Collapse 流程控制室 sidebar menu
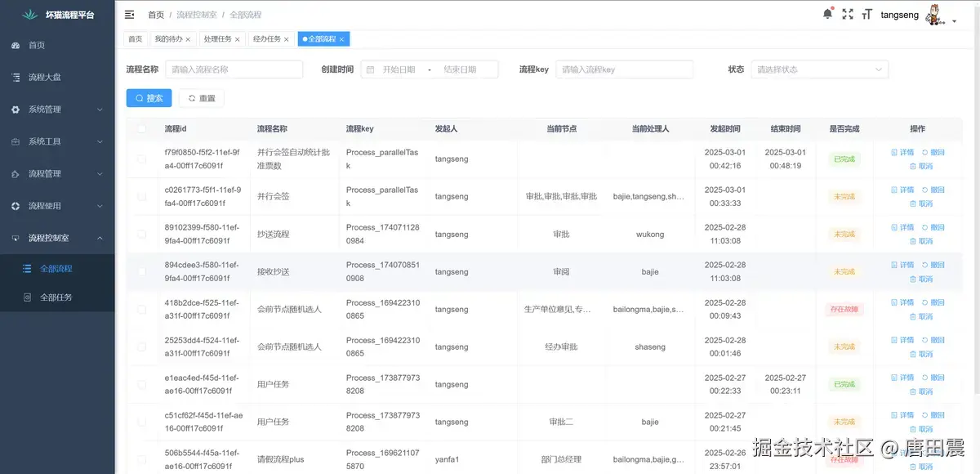The height and width of the screenshot is (474, 980). pyautogui.click(x=57, y=238)
